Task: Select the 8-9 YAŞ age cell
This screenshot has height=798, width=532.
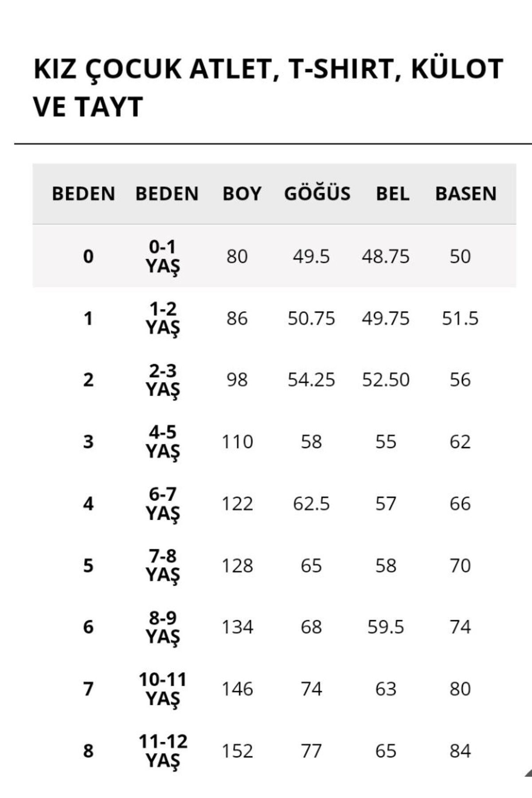Action: point(163,627)
